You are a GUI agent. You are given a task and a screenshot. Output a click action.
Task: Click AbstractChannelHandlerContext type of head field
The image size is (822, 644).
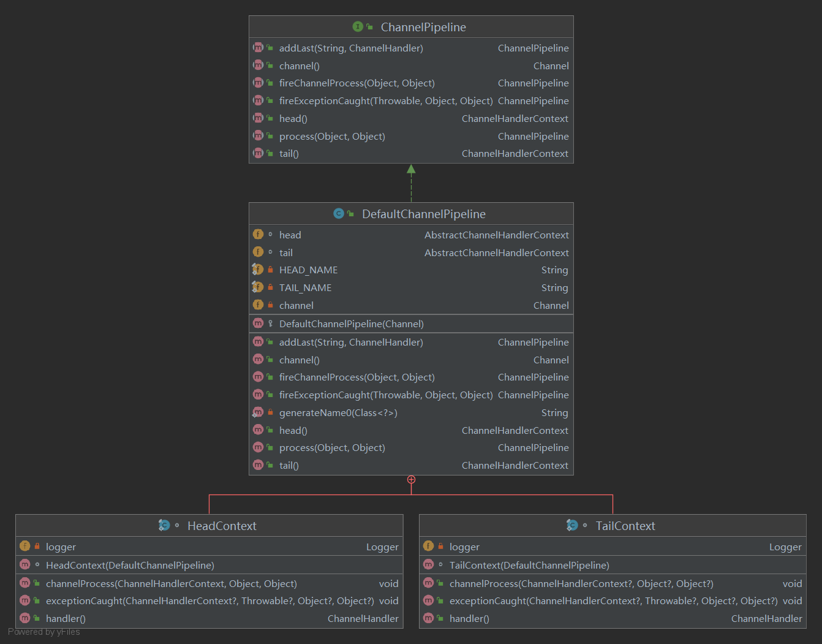[x=496, y=235]
